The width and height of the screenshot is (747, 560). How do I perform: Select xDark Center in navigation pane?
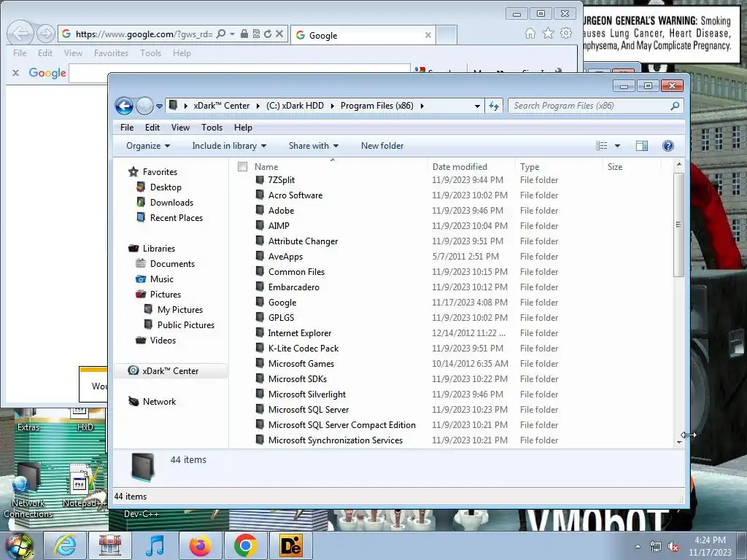tap(170, 371)
